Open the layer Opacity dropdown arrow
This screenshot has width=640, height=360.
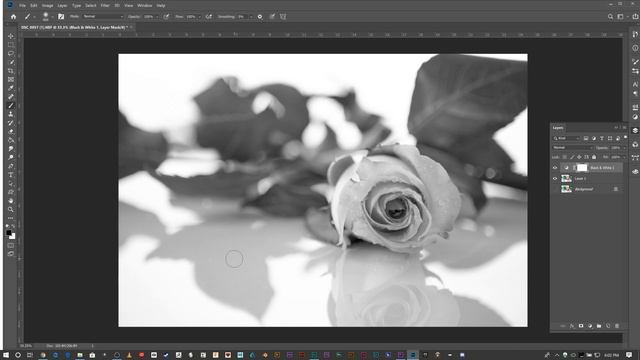[x=624, y=148]
